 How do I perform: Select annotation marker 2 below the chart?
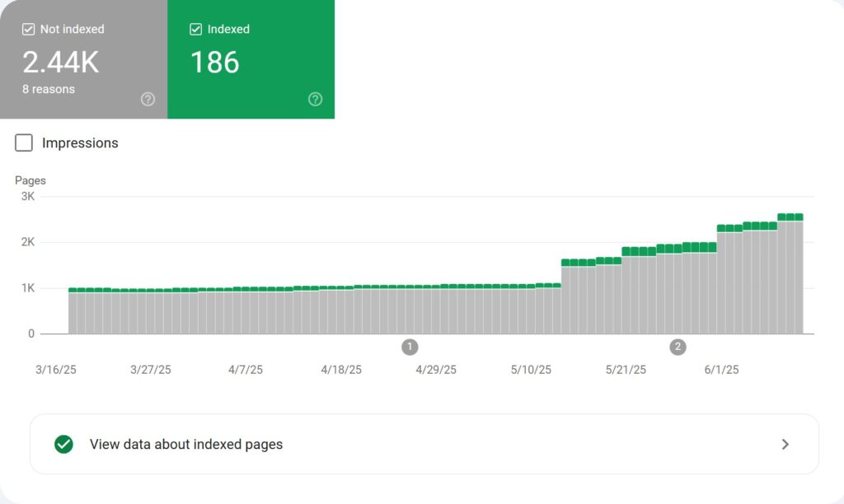coord(678,347)
